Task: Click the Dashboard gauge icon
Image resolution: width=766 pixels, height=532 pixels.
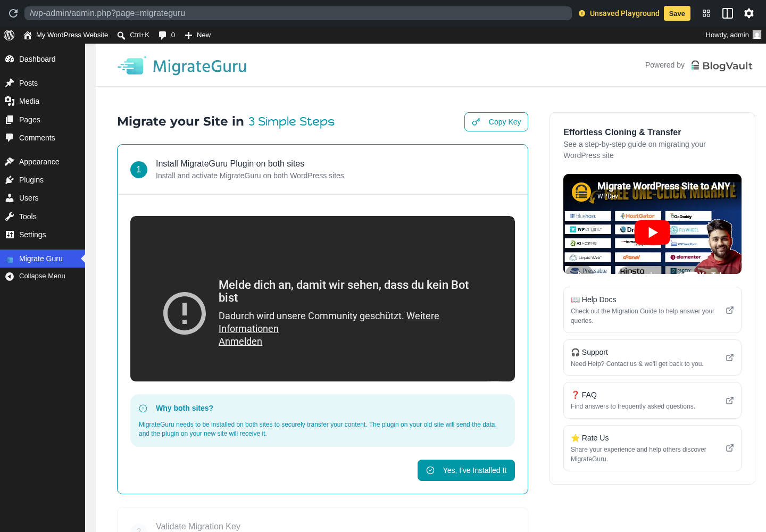Action: 10,59
